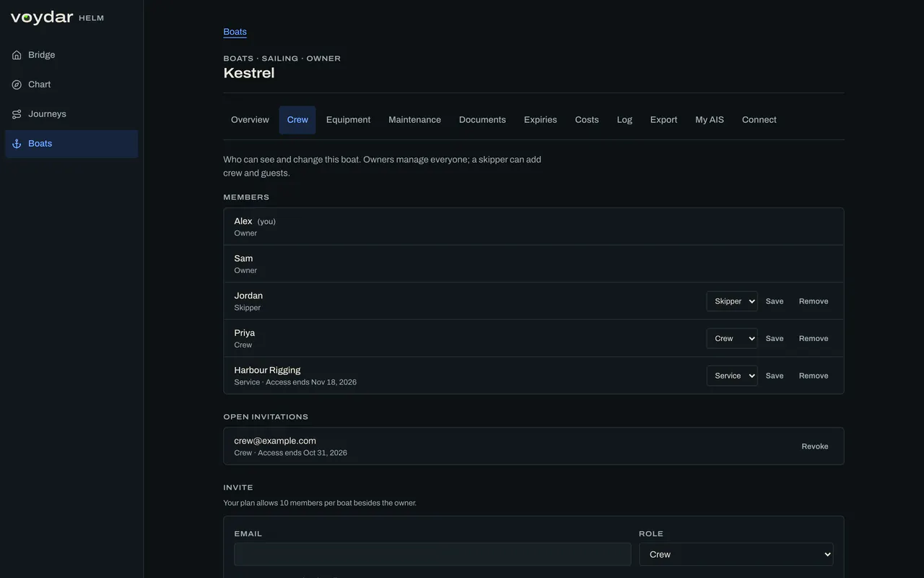Save Jordan's role change

775,301
